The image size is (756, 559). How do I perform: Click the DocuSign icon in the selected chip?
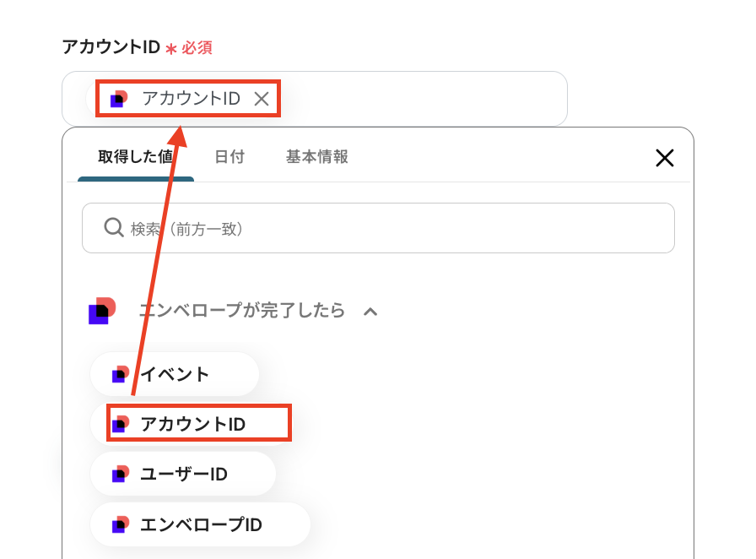tap(119, 99)
